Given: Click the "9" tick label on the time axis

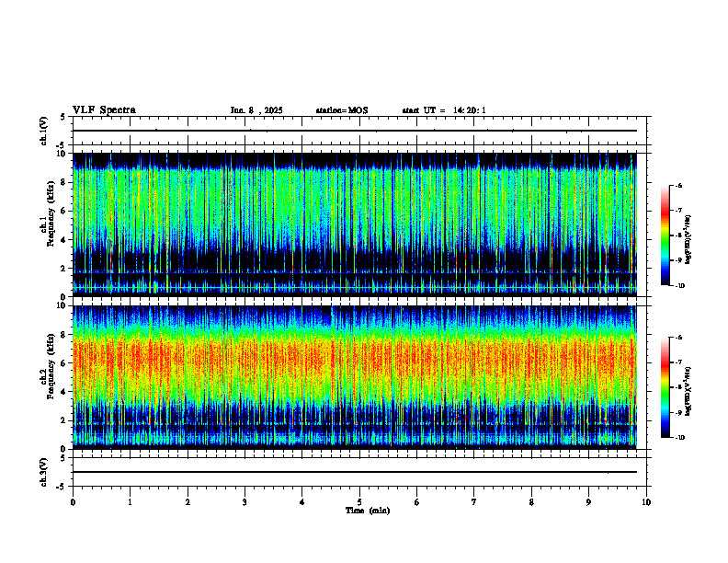Looking at the screenshot, I should pos(588,502).
